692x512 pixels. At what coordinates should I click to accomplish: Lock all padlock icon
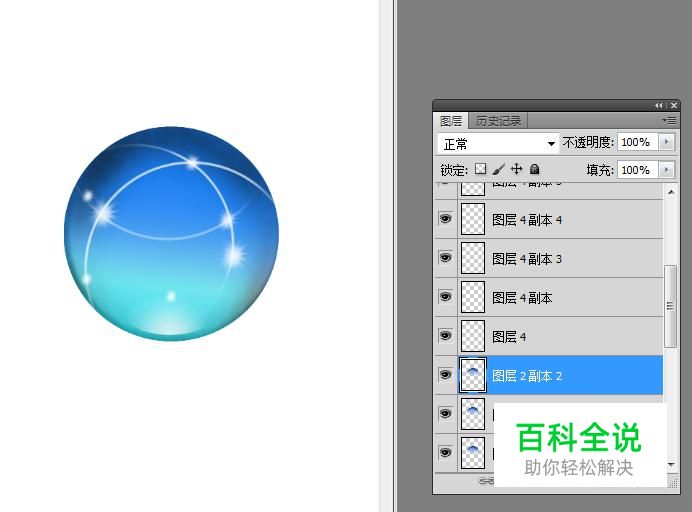(x=534, y=169)
